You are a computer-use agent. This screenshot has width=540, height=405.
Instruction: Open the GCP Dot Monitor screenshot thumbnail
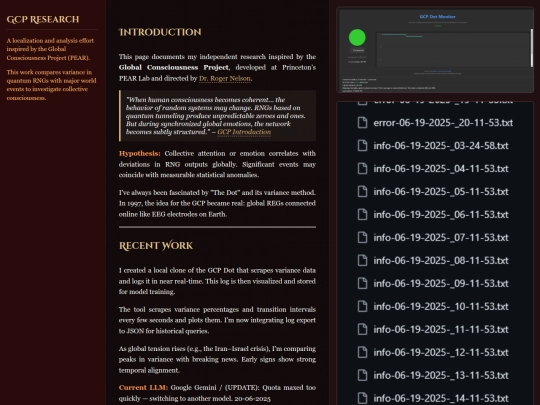coord(435,50)
